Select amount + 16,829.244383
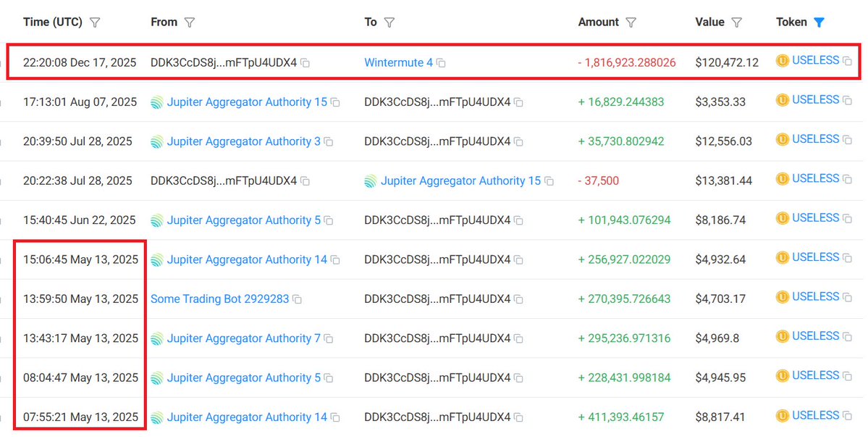 coord(621,102)
